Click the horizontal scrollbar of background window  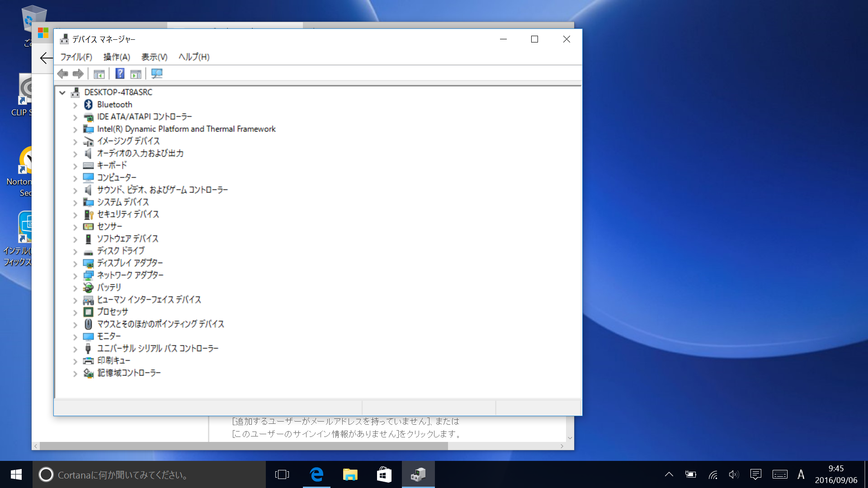(x=244, y=446)
